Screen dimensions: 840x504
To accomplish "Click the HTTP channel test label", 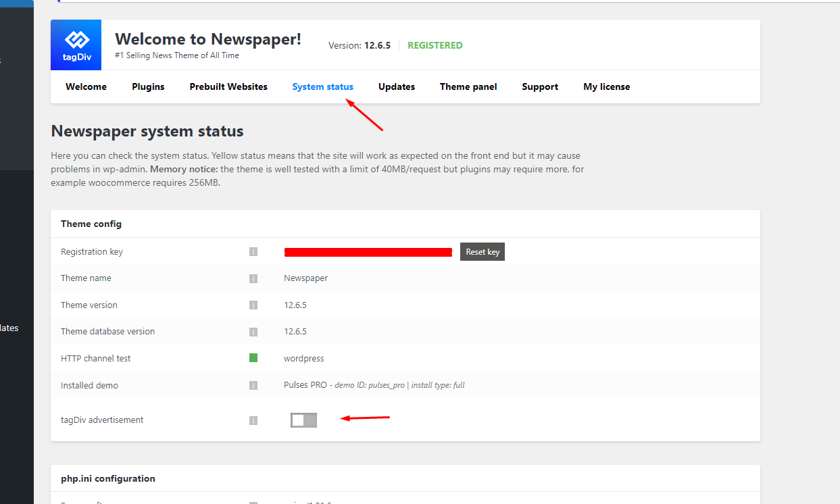I will coord(96,359).
